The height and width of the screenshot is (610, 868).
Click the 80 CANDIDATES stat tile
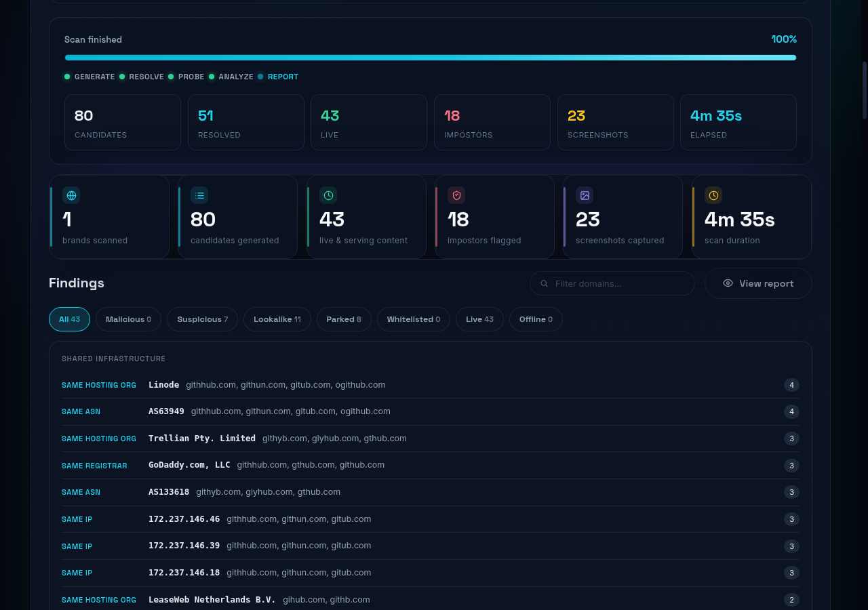click(123, 122)
